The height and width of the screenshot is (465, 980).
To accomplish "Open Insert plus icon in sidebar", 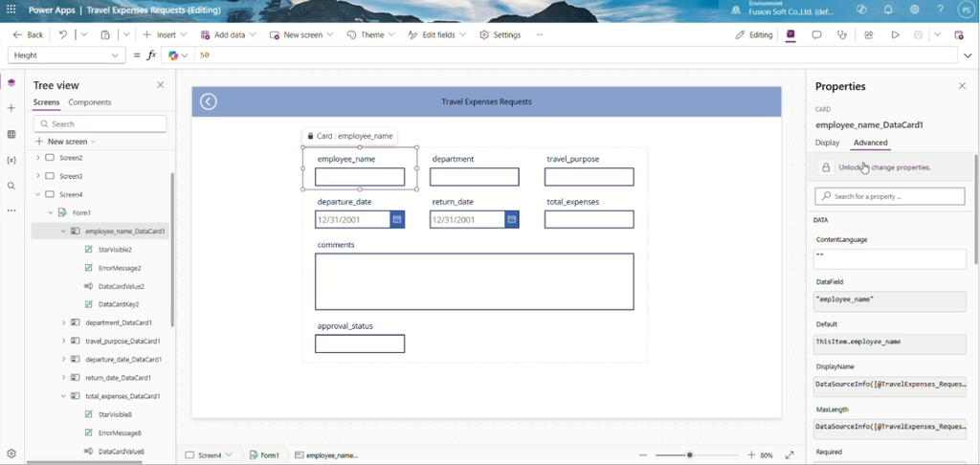I will coord(11,108).
